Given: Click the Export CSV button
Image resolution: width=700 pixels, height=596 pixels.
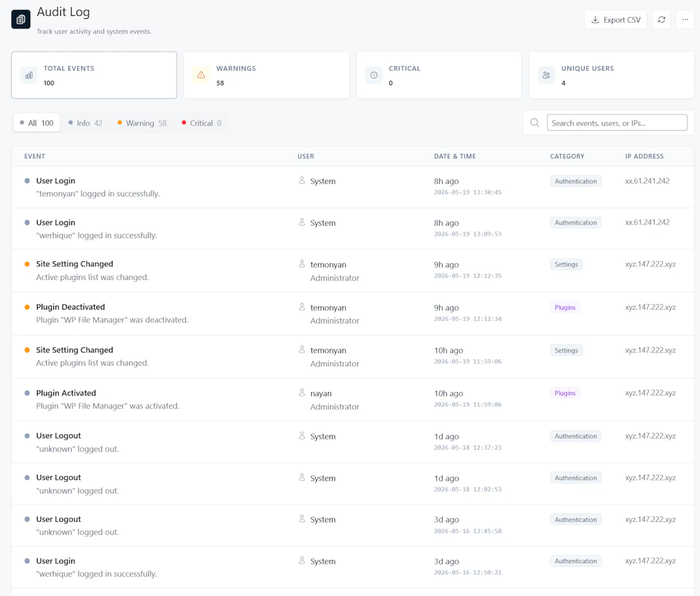Looking at the screenshot, I should point(616,19).
